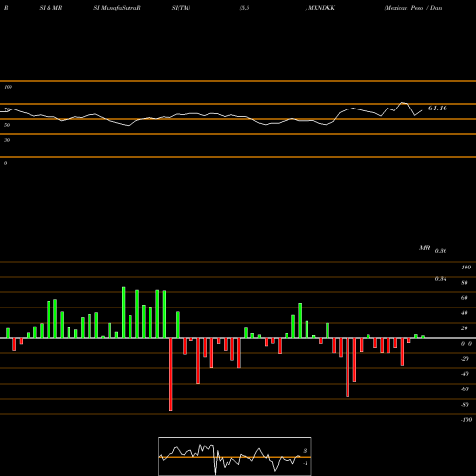This screenshot has width=476, height=476.
Task: Click the 50 level label on RSI axis
Action: pyautogui.click(x=7, y=125)
